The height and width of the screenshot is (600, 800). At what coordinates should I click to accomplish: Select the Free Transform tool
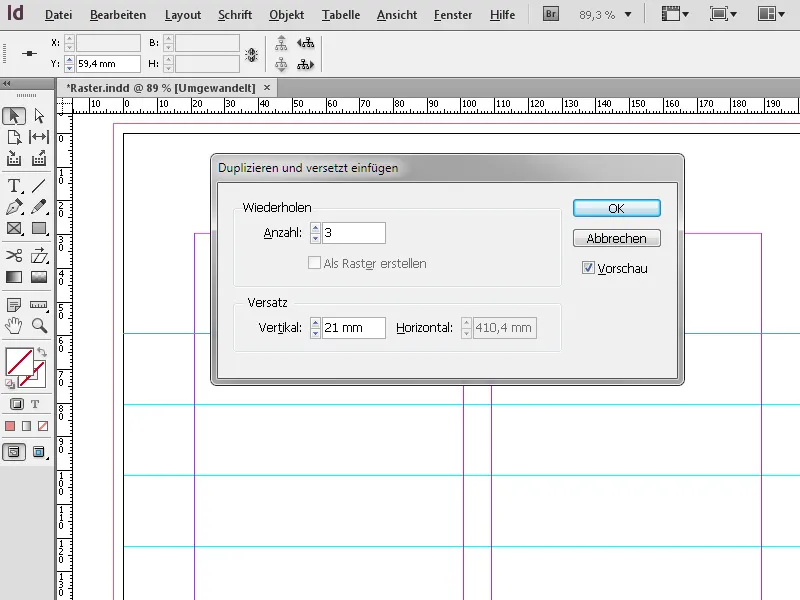pos(39,255)
